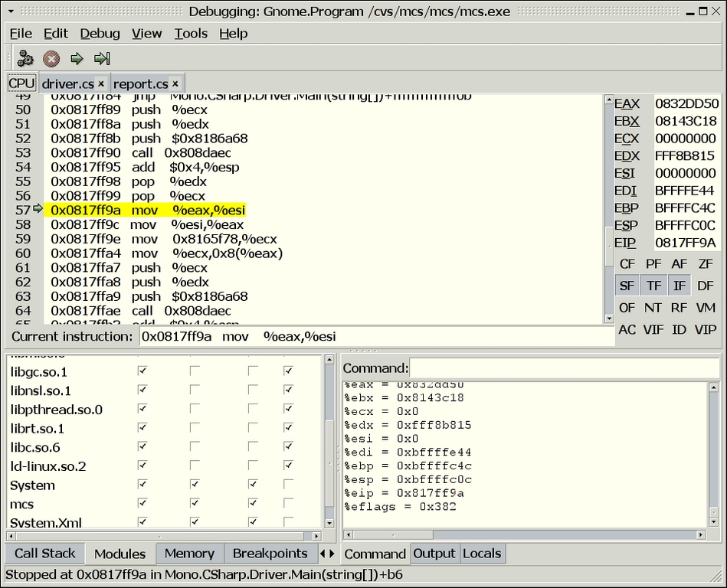The width and height of the screenshot is (727, 588).
Task: Switch to the Breakpoints tab
Action: [270, 554]
